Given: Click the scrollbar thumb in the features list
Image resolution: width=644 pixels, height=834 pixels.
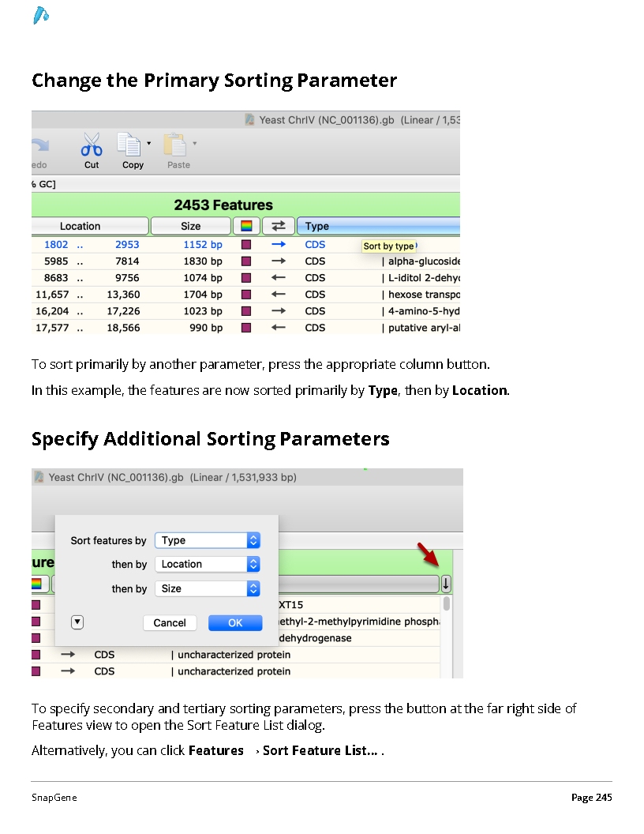Looking at the screenshot, I should click(x=447, y=603).
